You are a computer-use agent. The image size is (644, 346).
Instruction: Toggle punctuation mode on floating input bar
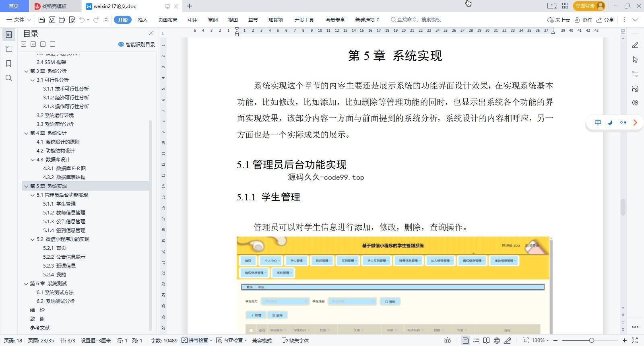pyautogui.click(x=623, y=123)
